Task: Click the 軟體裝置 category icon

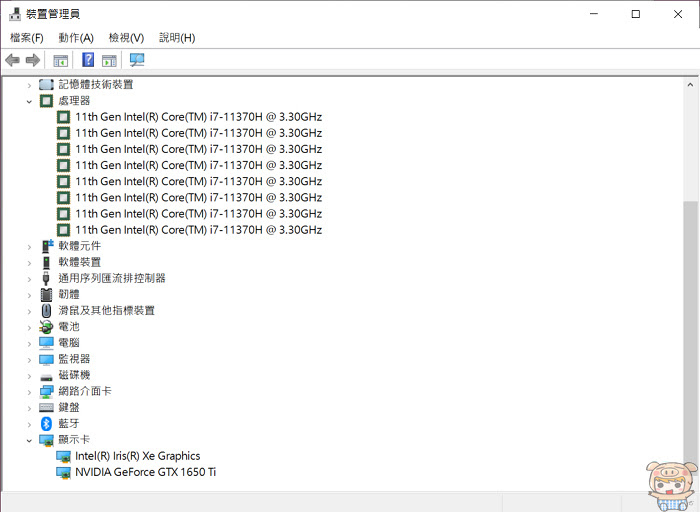Action: [x=46, y=262]
